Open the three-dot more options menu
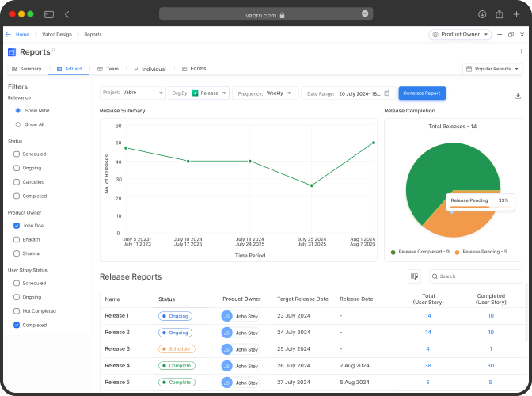This screenshot has height=396, width=532. 522,52
